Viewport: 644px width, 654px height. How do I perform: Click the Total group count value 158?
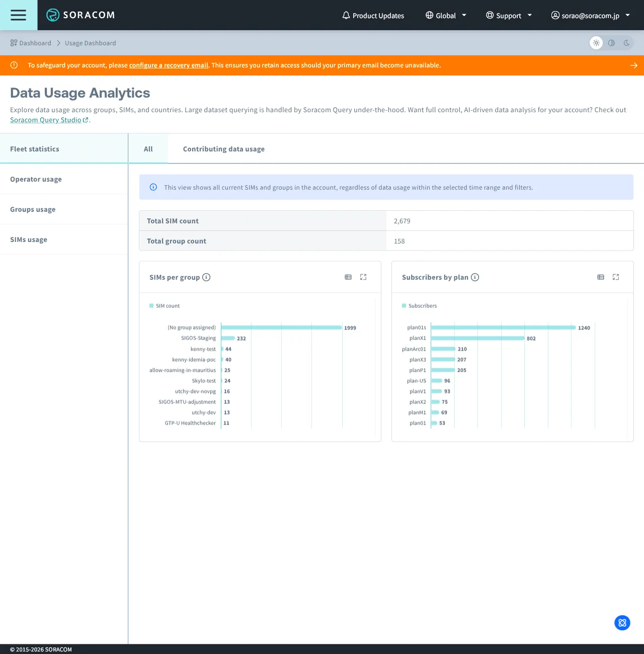[x=399, y=241]
